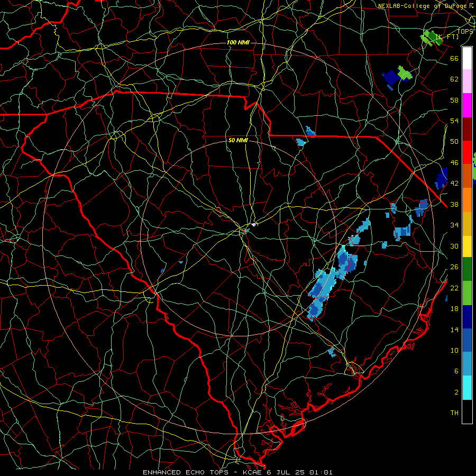Click the dark red maroon legend swatch
Viewport: 476px width, 476px height.
(x=467, y=129)
